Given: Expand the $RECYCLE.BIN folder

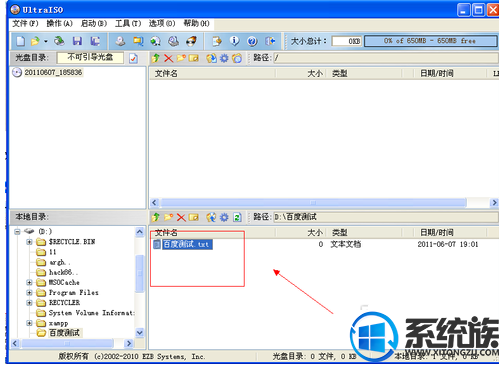Looking at the screenshot, I should click(x=29, y=242).
